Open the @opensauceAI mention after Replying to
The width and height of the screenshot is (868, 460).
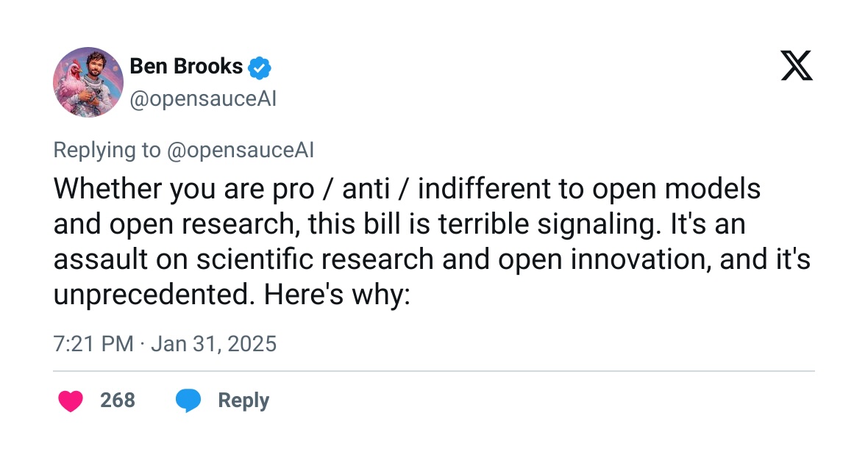click(x=241, y=150)
